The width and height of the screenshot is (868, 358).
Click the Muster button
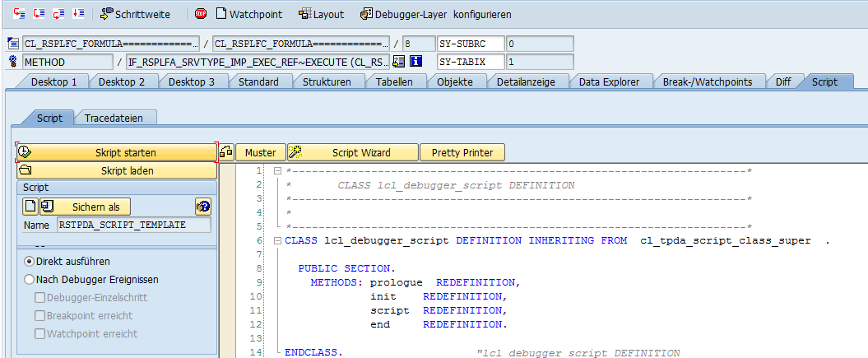[x=260, y=152]
